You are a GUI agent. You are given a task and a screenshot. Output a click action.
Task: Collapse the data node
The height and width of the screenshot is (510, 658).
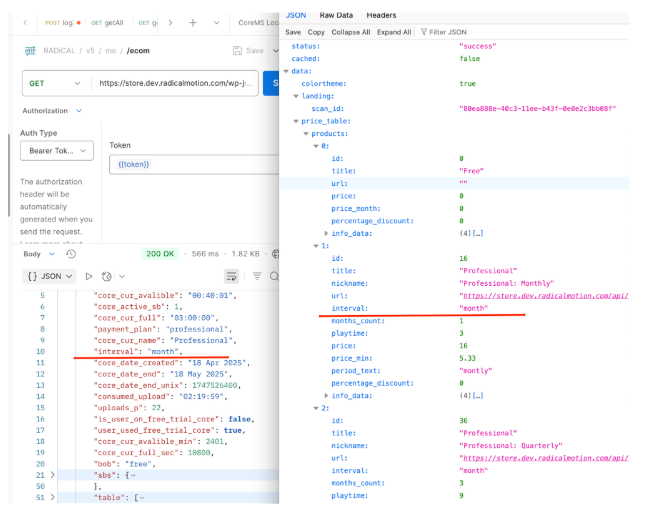click(x=286, y=71)
